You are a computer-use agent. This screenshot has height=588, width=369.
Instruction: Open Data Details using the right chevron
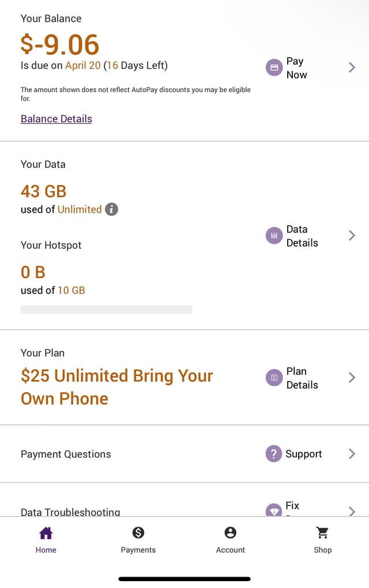(352, 235)
